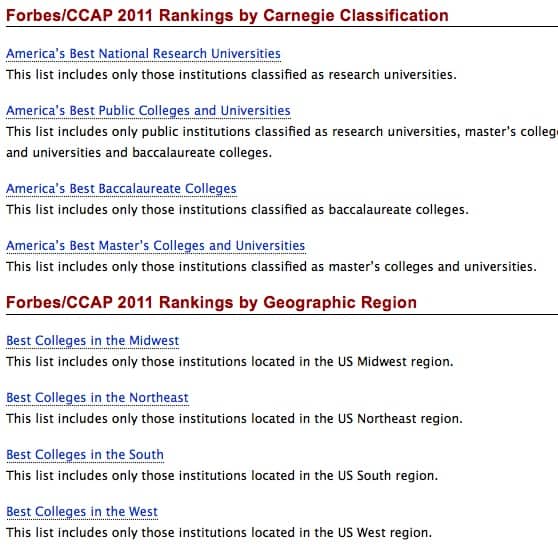Open Best Colleges in the Midwest

pos(93,341)
